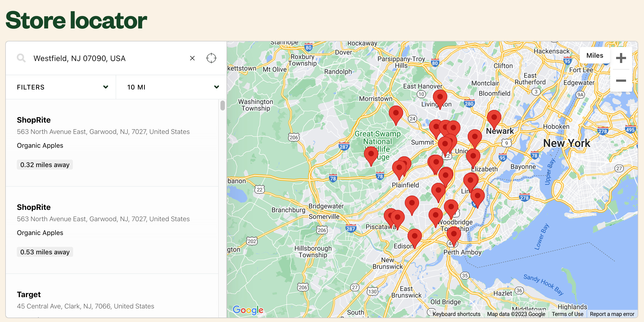Screen dimensions: 644x322
Task: Click the Miles unit button on map
Action: point(595,56)
